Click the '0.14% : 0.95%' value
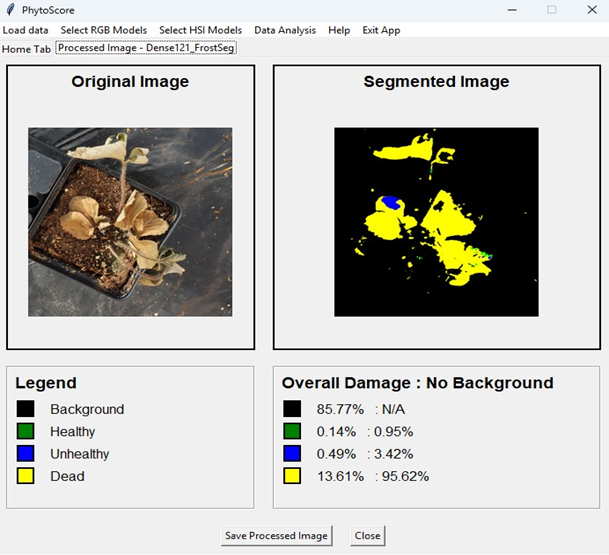The width and height of the screenshot is (609, 555). coord(365,431)
